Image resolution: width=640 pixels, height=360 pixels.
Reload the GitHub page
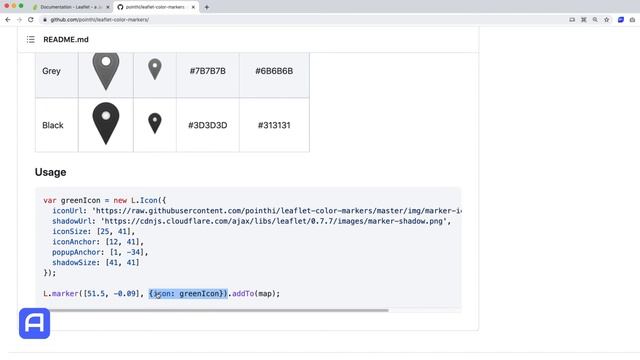(31, 20)
